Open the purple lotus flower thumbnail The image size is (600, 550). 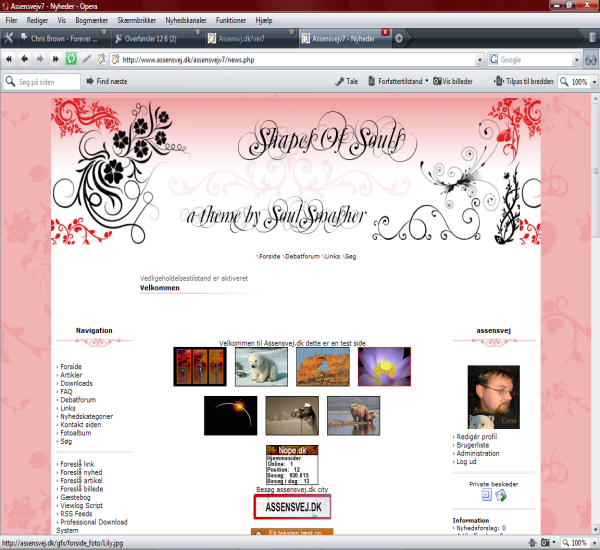click(384, 367)
